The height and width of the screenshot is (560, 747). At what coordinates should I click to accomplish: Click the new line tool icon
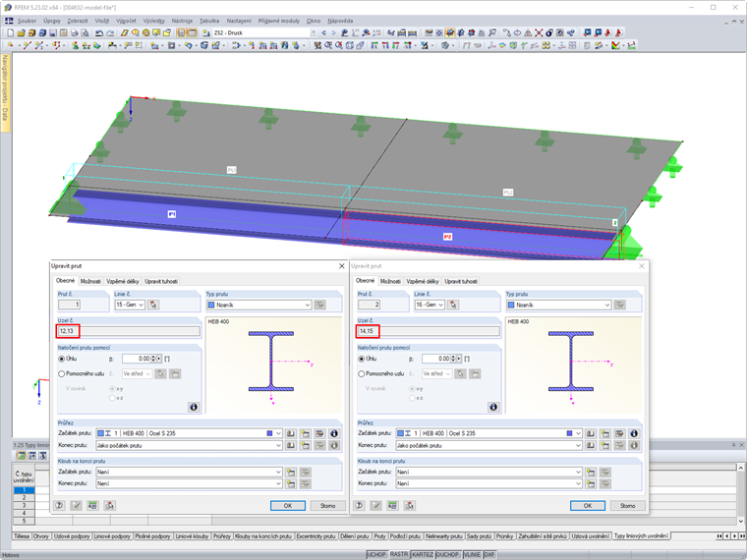(27, 45)
